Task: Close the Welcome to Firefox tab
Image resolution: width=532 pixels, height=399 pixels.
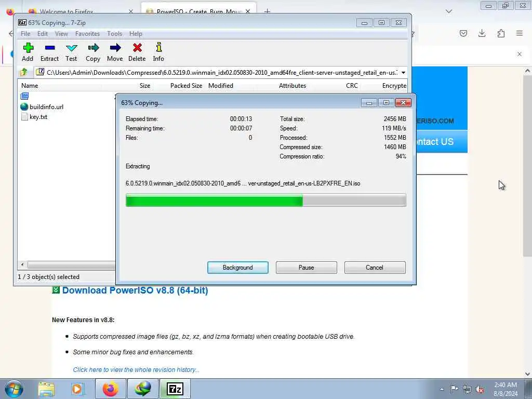Action: point(131,11)
